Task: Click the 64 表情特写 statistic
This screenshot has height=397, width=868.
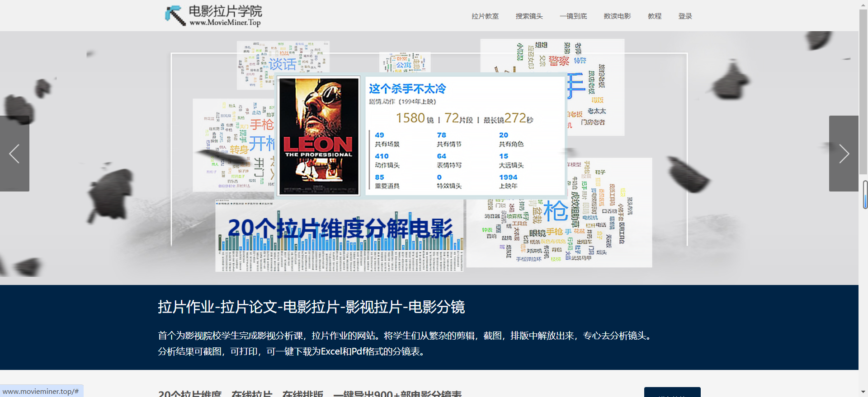Action: [449, 160]
